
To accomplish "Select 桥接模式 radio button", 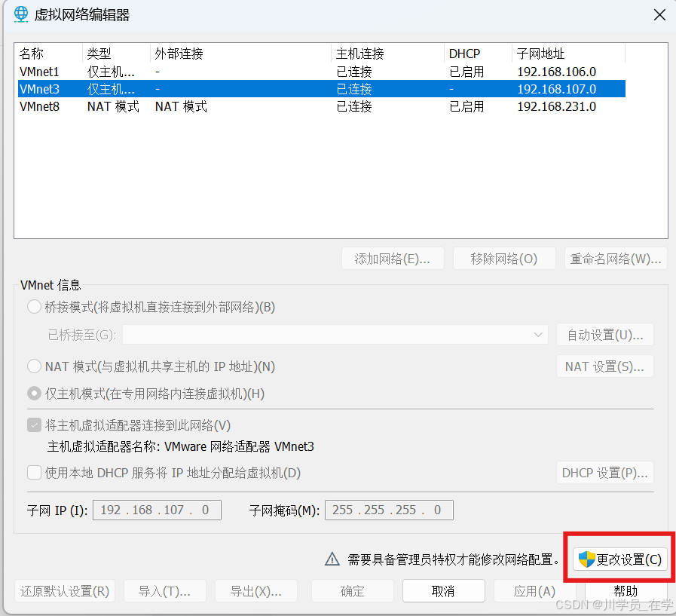I will (34, 307).
